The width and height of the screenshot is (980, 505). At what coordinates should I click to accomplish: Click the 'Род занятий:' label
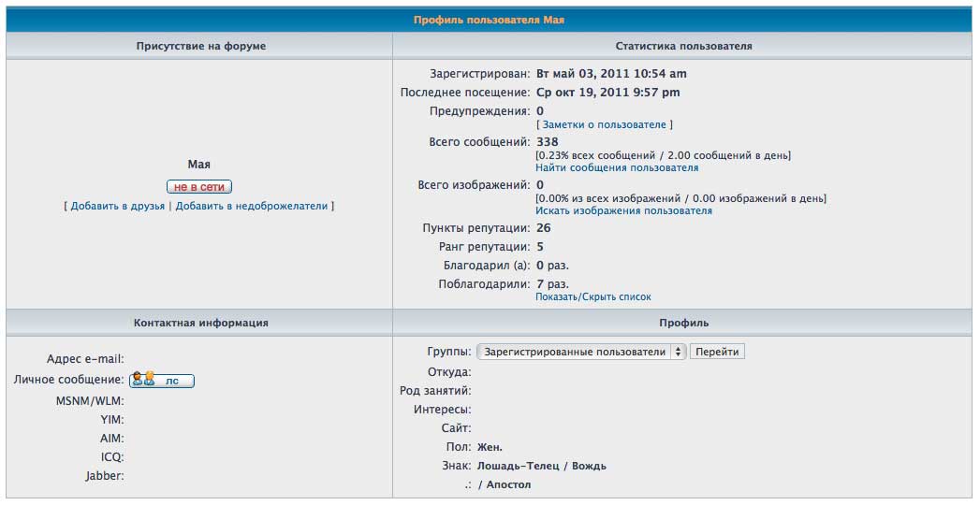(x=435, y=391)
